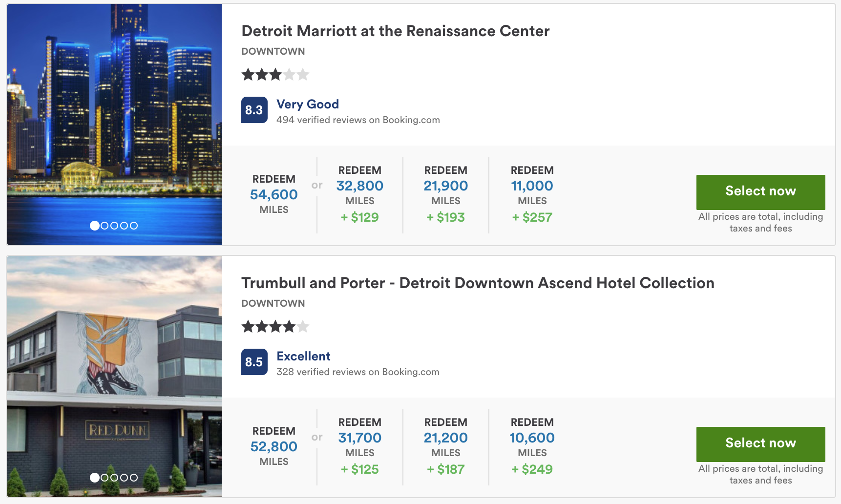Open Trumbull and Porter building photo

tap(114, 376)
